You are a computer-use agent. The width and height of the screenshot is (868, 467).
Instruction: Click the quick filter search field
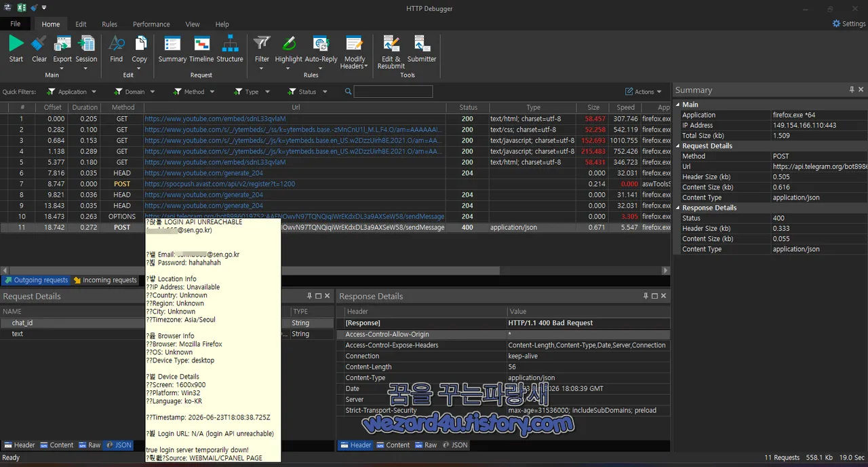coord(393,92)
